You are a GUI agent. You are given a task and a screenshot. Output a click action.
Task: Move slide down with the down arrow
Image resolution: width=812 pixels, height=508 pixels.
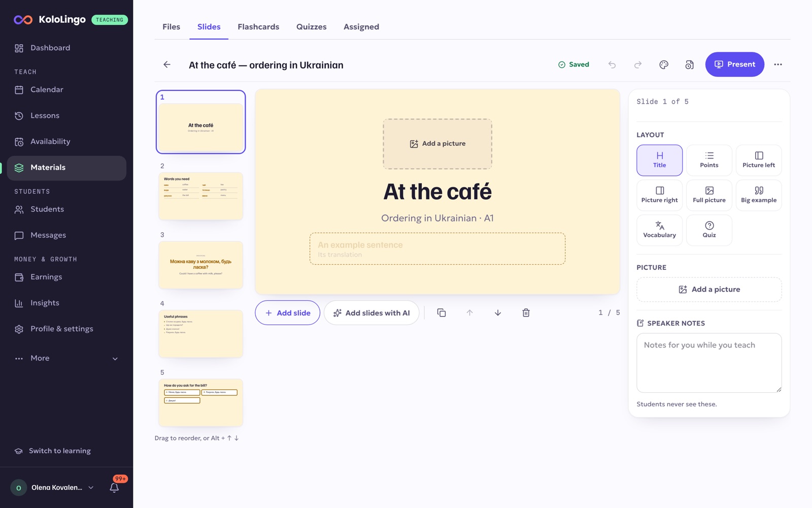tap(498, 313)
